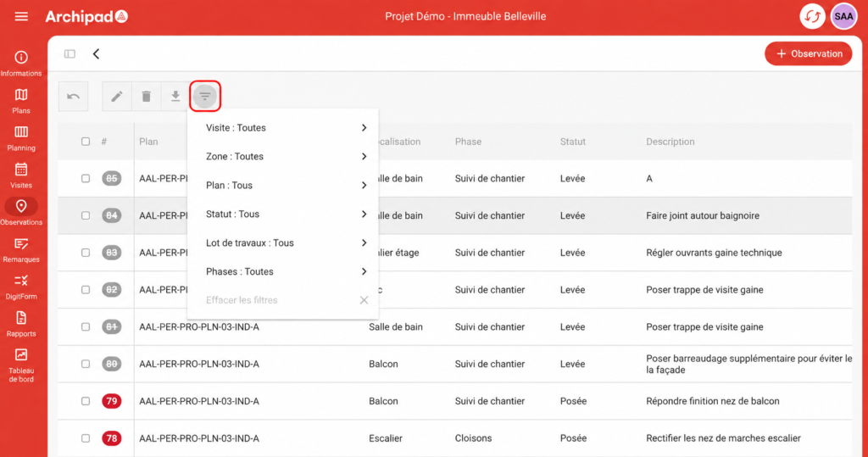This screenshot has width=868, height=457.
Task: Click 'Posée' status in row 79
Action: 573,401
